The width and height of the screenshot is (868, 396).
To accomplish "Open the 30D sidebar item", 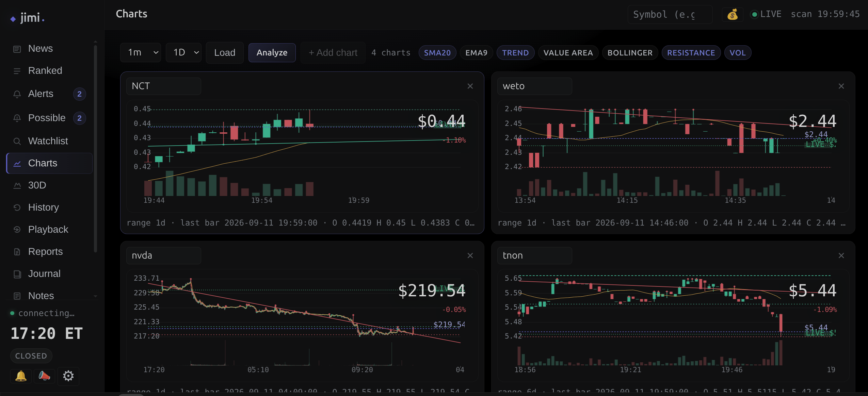I will [49, 185].
